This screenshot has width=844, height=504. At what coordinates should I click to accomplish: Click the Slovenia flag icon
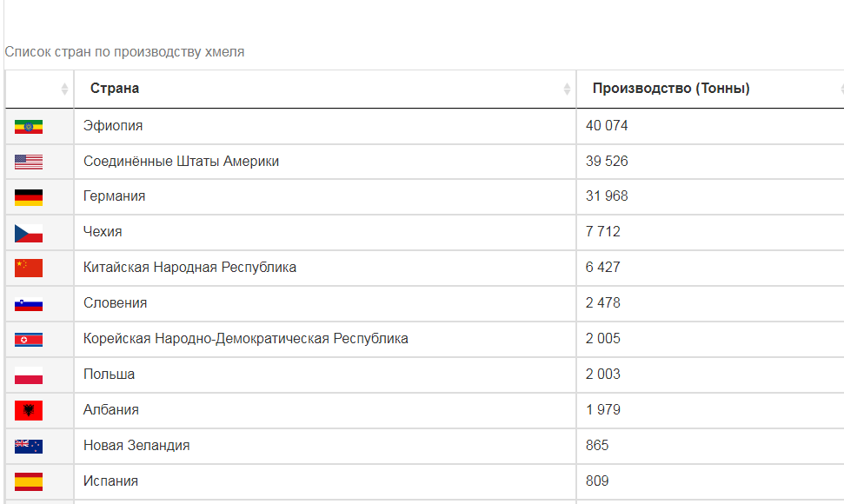tap(29, 304)
